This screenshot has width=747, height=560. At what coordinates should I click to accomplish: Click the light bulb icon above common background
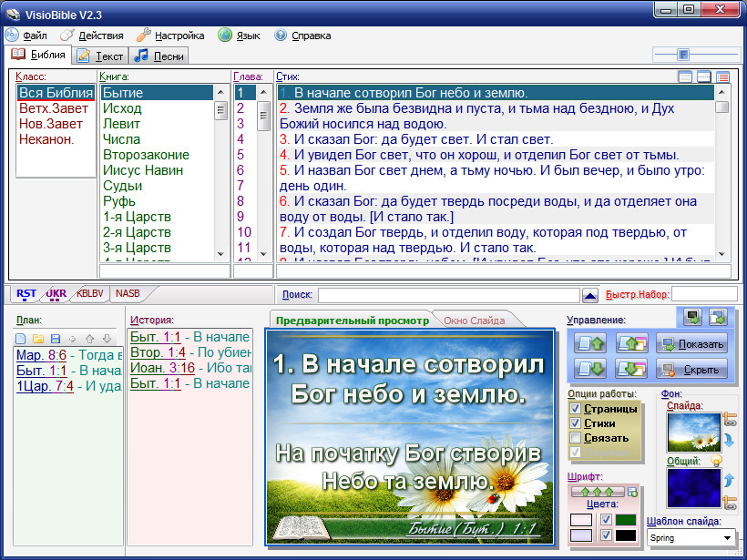click(x=716, y=461)
